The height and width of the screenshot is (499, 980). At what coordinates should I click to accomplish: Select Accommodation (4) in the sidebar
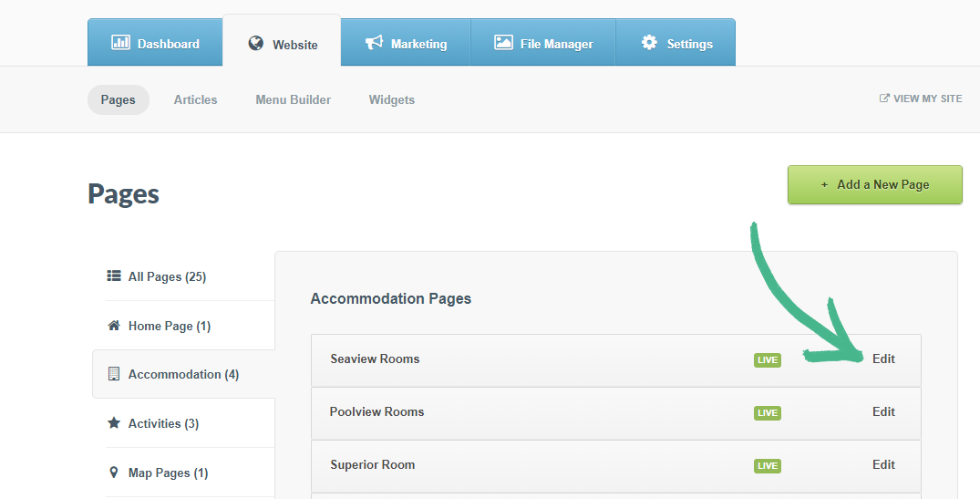click(183, 374)
